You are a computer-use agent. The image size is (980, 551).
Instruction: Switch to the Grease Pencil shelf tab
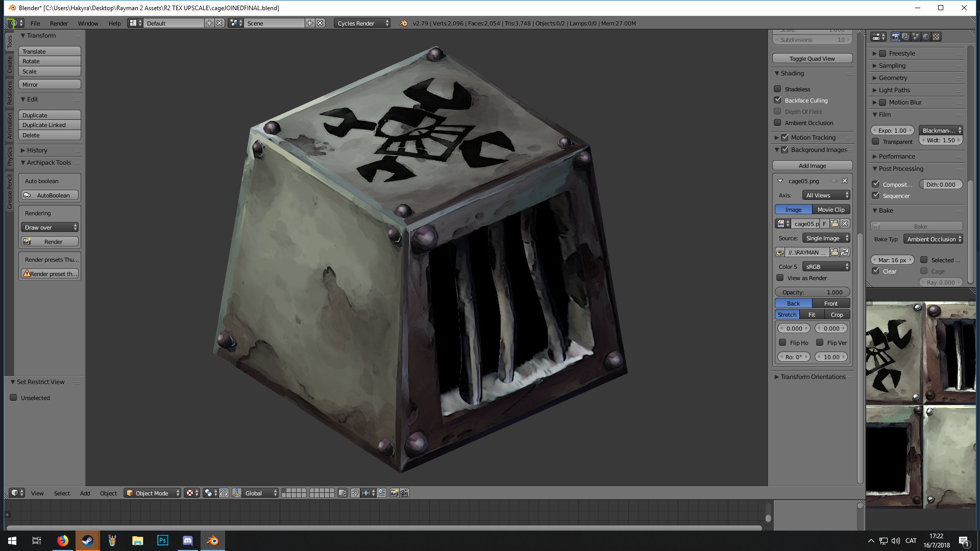coord(10,192)
